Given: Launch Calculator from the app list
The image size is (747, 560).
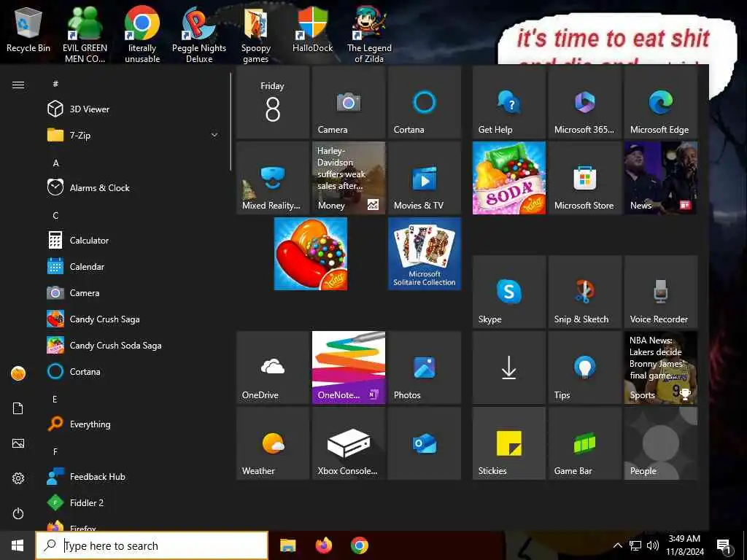Looking at the screenshot, I should (x=133, y=241).
